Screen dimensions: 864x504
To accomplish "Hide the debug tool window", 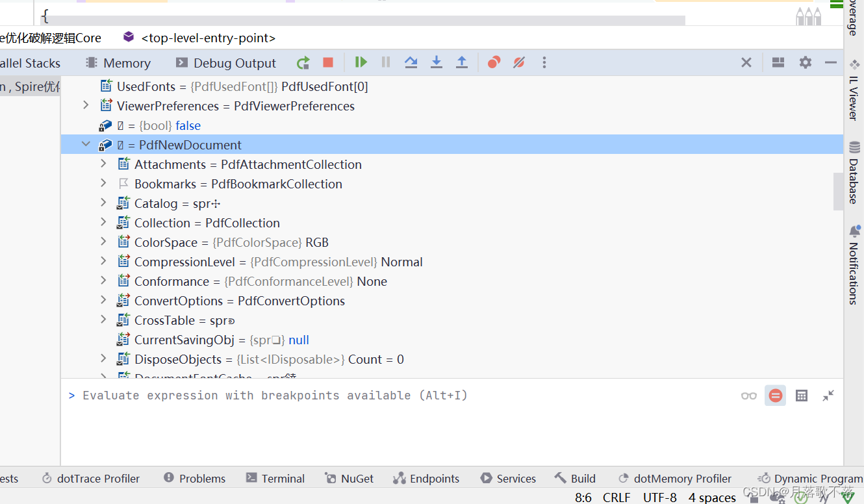I will pyautogui.click(x=830, y=62).
